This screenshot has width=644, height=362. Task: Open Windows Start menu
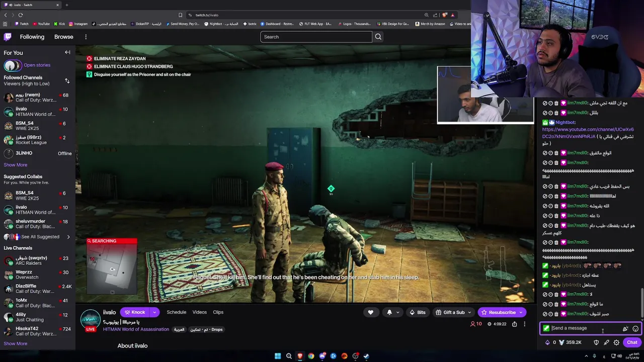pyautogui.click(x=278, y=356)
